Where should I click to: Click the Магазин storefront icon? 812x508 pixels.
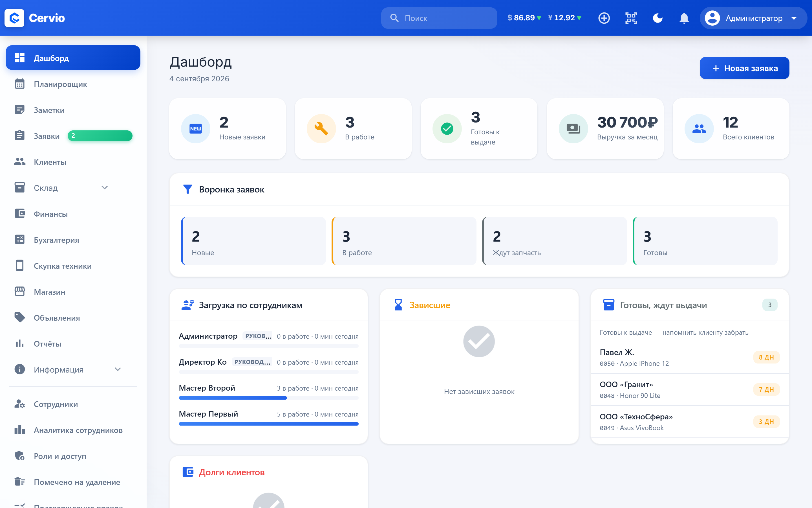click(x=20, y=292)
